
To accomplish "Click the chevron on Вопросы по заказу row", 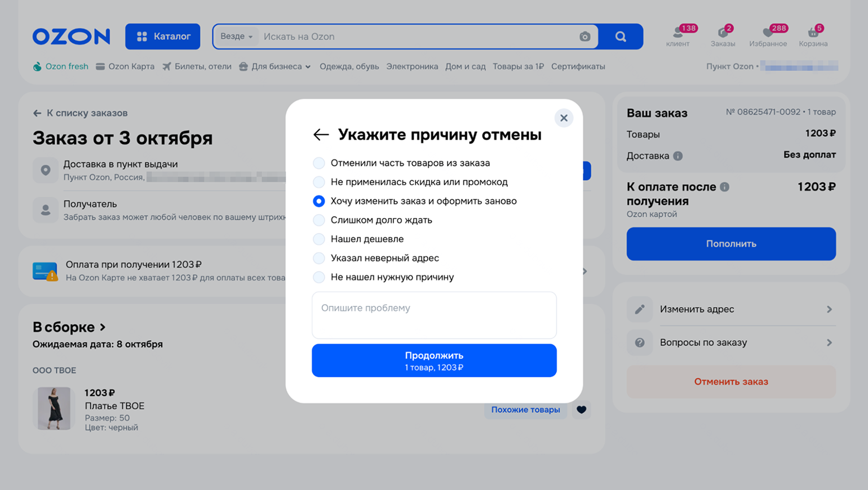I will click(x=829, y=342).
